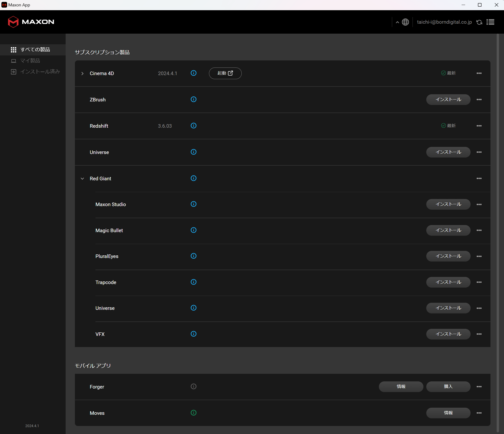
Task: Click 購入 button for Forger
Action: coord(448,387)
